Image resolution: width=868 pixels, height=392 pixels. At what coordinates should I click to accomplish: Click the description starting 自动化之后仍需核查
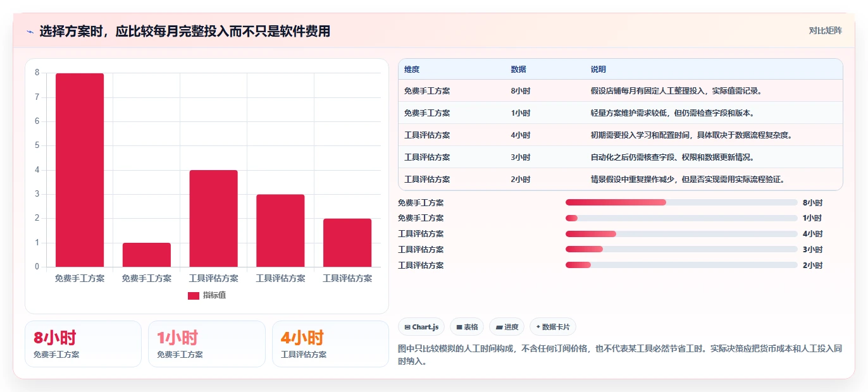pos(673,157)
